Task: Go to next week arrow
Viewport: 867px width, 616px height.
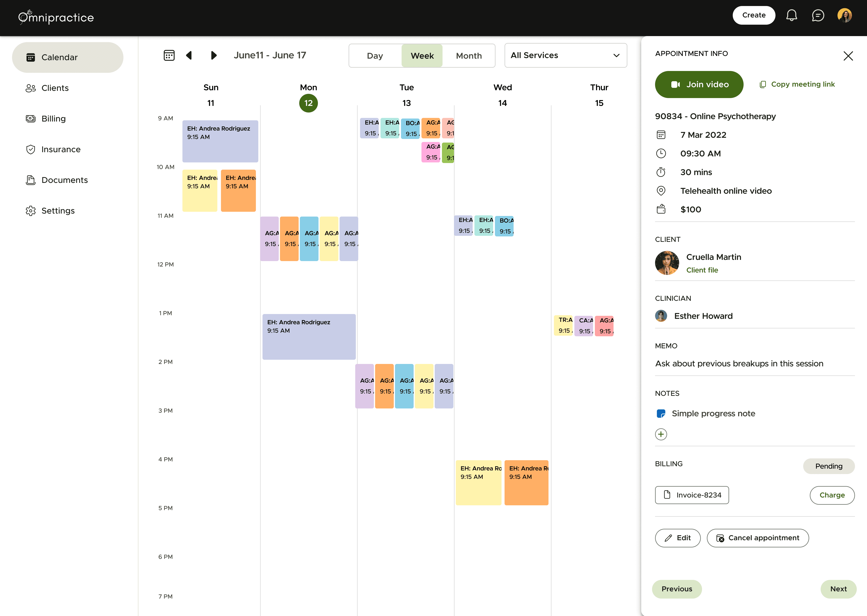Action: click(214, 55)
